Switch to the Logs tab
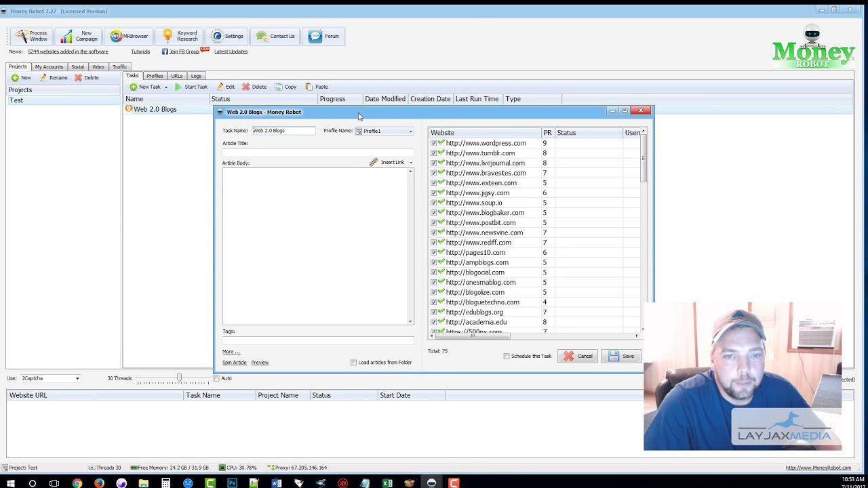Image resolution: width=868 pixels, height=488 pixels. (x=196, y=76)
